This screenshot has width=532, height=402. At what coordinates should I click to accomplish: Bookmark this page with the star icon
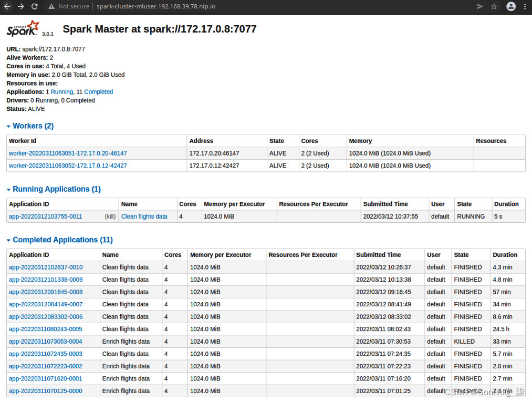(494, 6)
